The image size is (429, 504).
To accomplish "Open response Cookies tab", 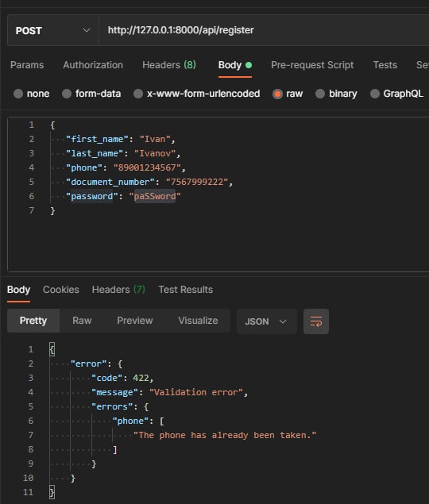I will pyautogui.click(x=61, y=290).
